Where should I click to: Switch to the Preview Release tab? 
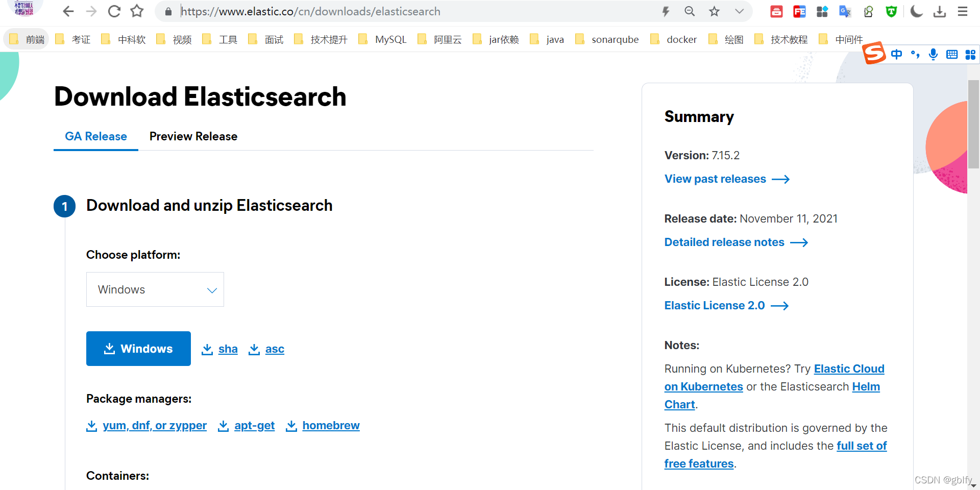[193, 136]
